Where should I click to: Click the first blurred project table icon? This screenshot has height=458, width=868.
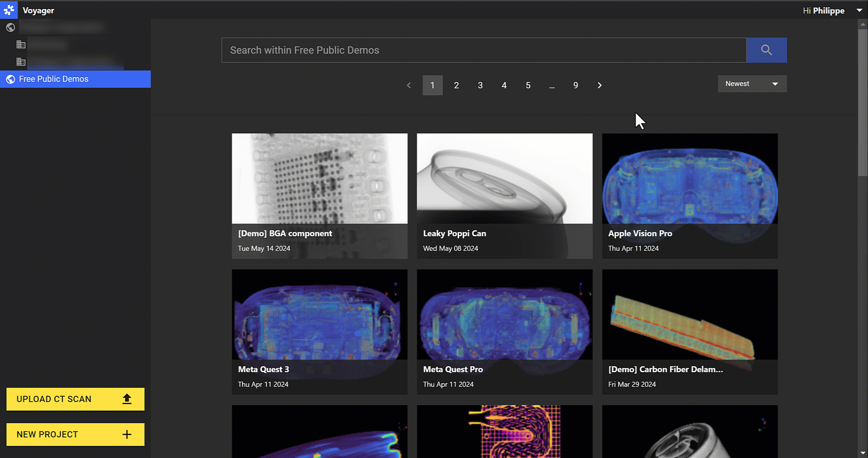click(21, 44)
